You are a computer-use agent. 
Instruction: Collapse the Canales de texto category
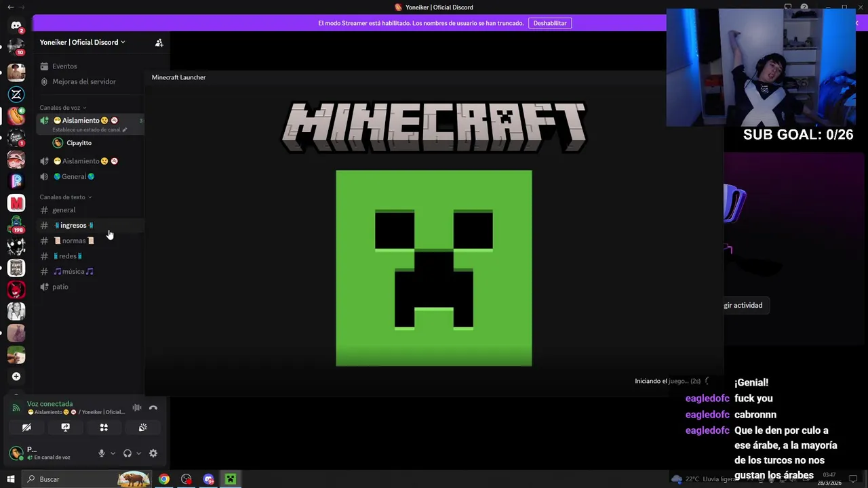click(65, 197)
